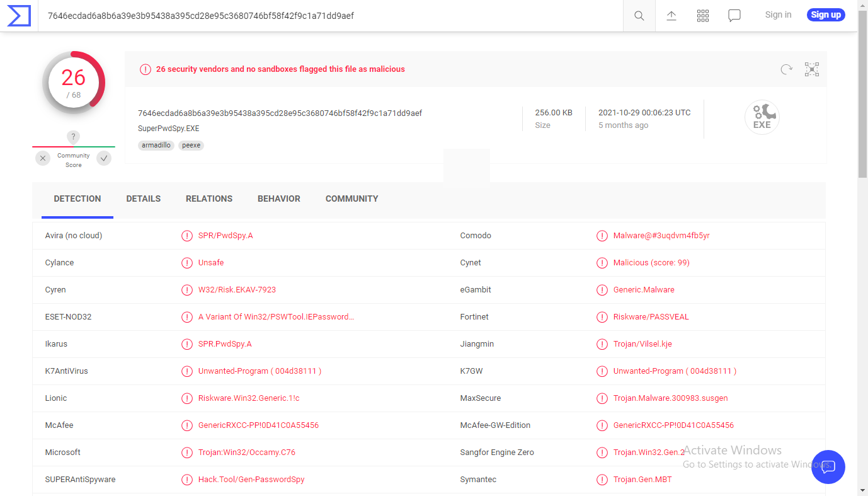Click the search magnifier icon
Screen dimensions: 868x496
[639, 16]
